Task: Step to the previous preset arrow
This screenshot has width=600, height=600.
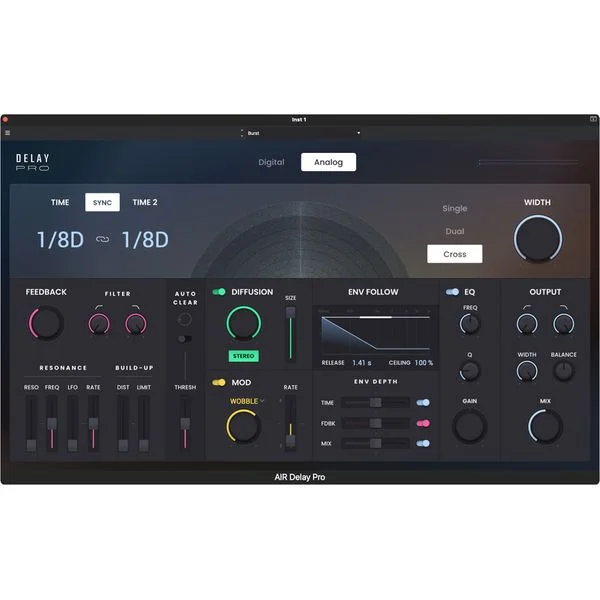Action: coord(241,131)
